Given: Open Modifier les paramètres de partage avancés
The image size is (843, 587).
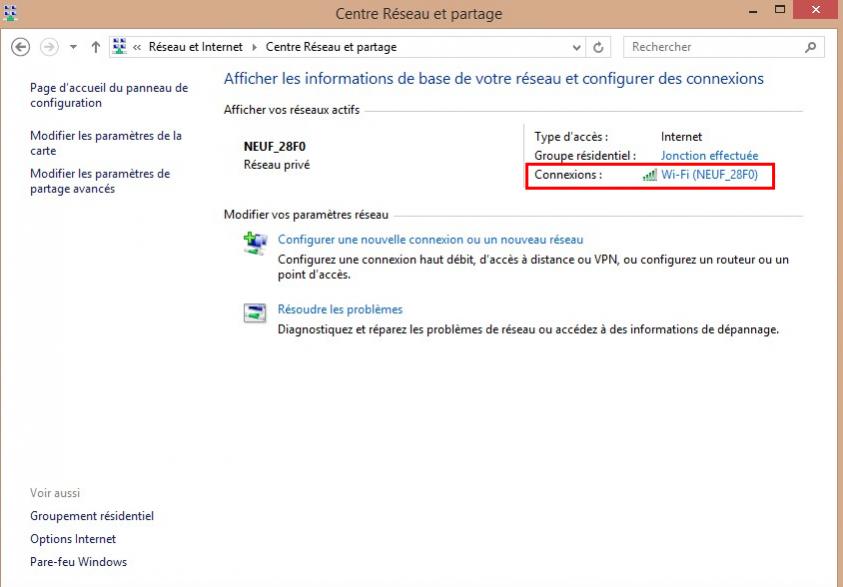Looking at the screenshot, I should coord(100,181).
